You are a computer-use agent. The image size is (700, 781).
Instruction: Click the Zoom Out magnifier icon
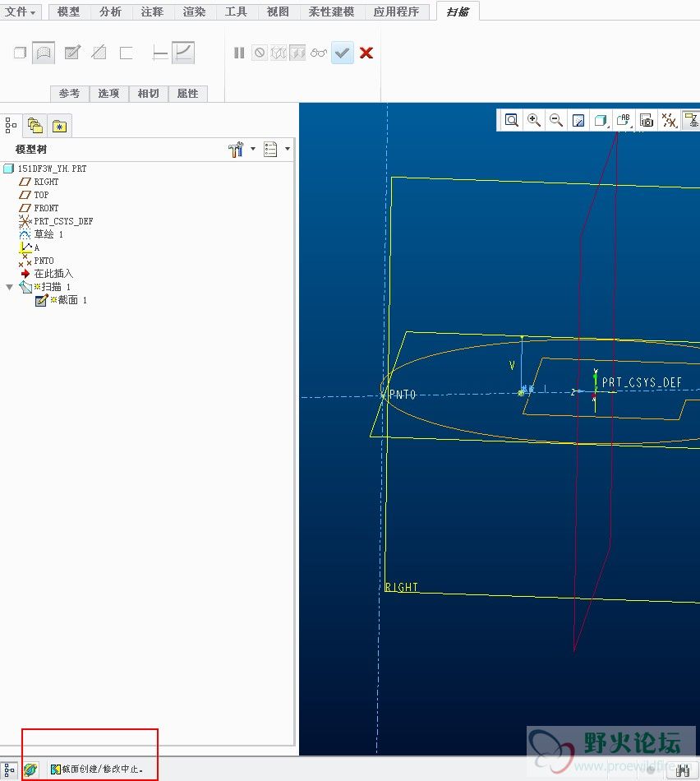tap(555, 120)
